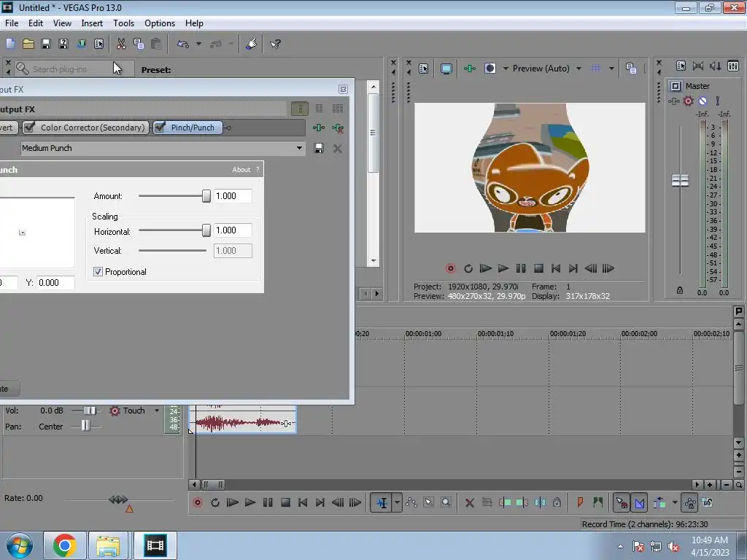This screenshot has width=747, height=560.
Task: Click the Envelope Edit Tool icon
Action: 411,503
